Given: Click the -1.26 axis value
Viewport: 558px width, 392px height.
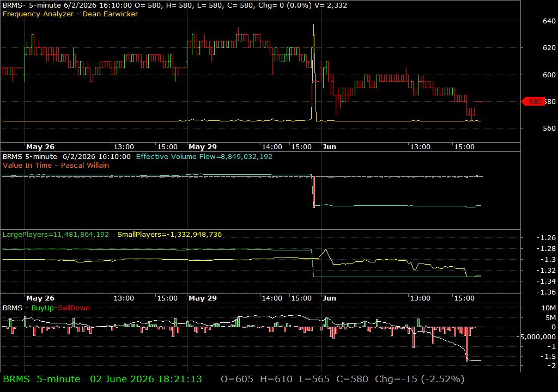Looking at the screenshot, I should coord(546,237).
